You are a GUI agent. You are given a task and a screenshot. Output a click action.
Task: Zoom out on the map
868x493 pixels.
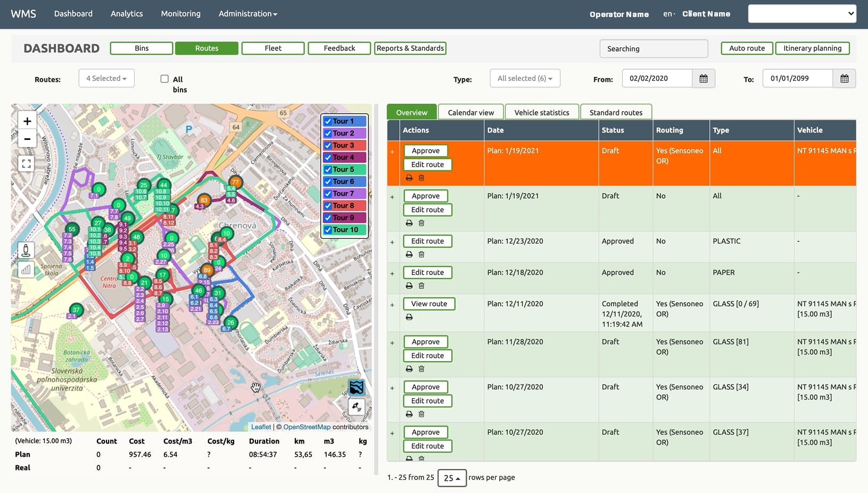[x=27, y=139]
